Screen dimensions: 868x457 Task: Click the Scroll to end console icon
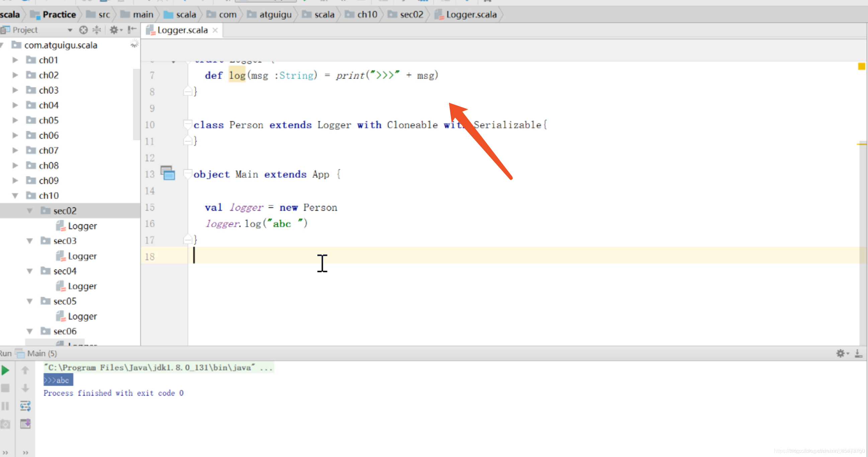25,424
